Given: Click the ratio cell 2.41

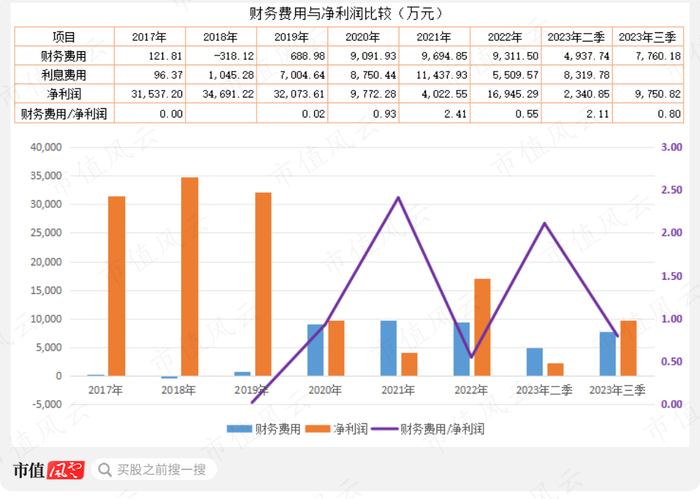Looking at the screenshot, I should pos(455,114).
